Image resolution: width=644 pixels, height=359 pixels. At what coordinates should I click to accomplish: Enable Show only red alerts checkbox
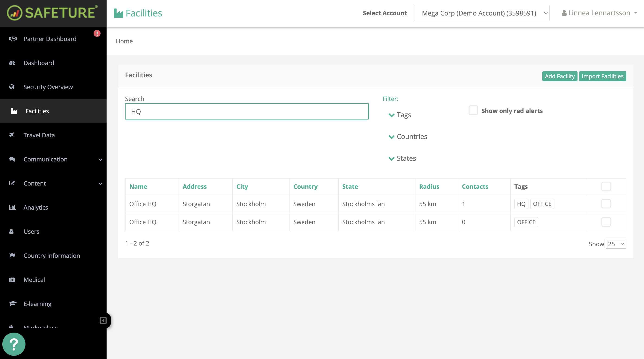tap(473, 110)
